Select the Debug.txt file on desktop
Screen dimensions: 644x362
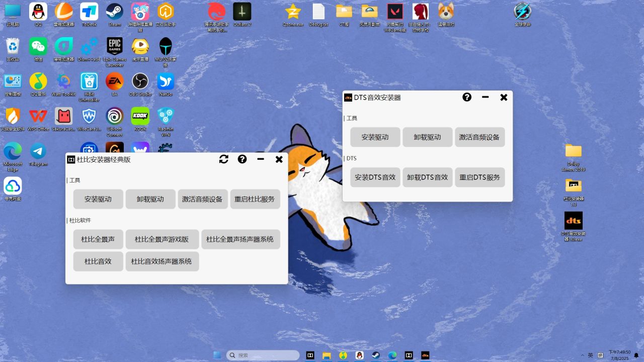point(318,14)
